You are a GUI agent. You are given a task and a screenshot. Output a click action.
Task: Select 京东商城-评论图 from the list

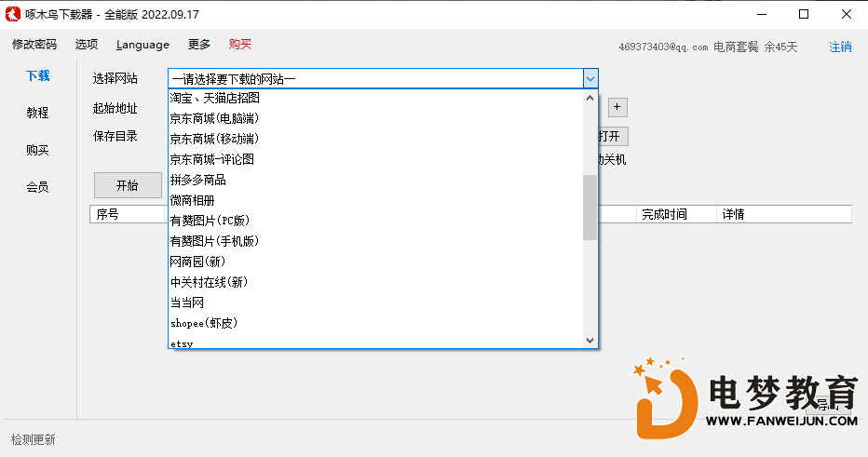click(x=375, y=159)
